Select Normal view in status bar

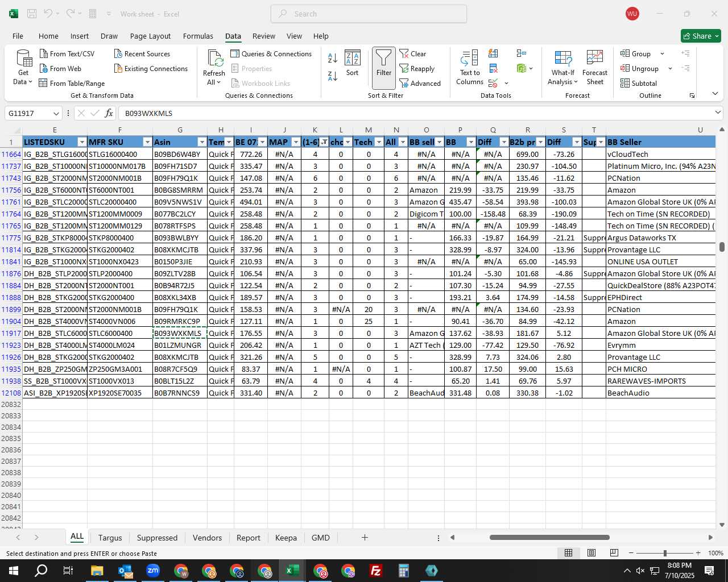click(x=568, y=553)
